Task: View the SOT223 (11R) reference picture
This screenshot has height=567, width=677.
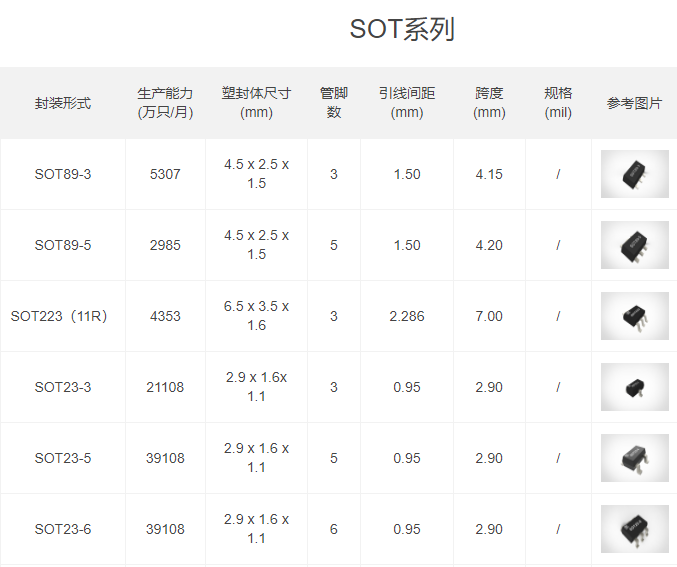Action: coord(634,316)
